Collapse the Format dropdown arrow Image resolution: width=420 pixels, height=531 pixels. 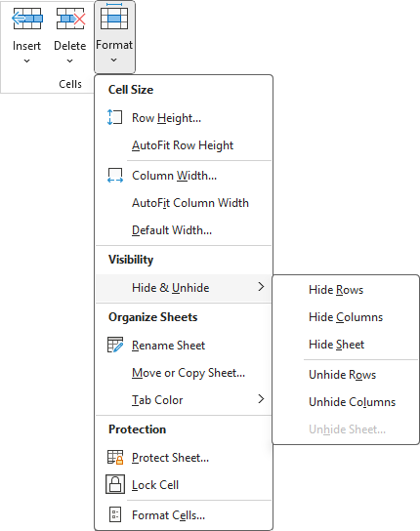(x=114, y=60)
